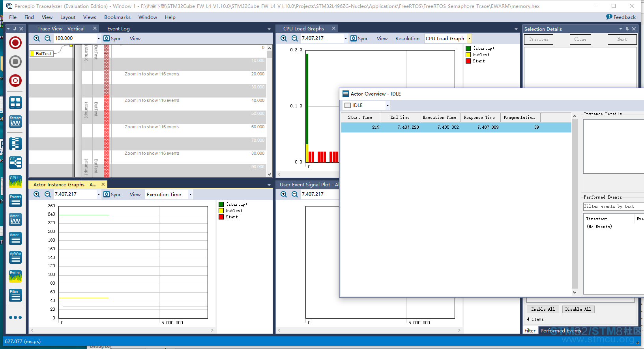Open Actor Instance Graphs time value dropdown
This screenshot has height=349, width=644.
[x=99, y=194]
